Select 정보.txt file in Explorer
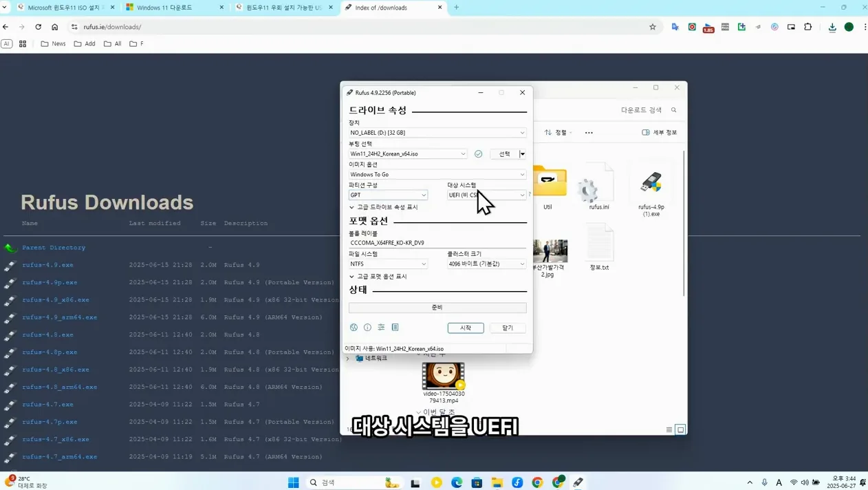 [599, 247]
